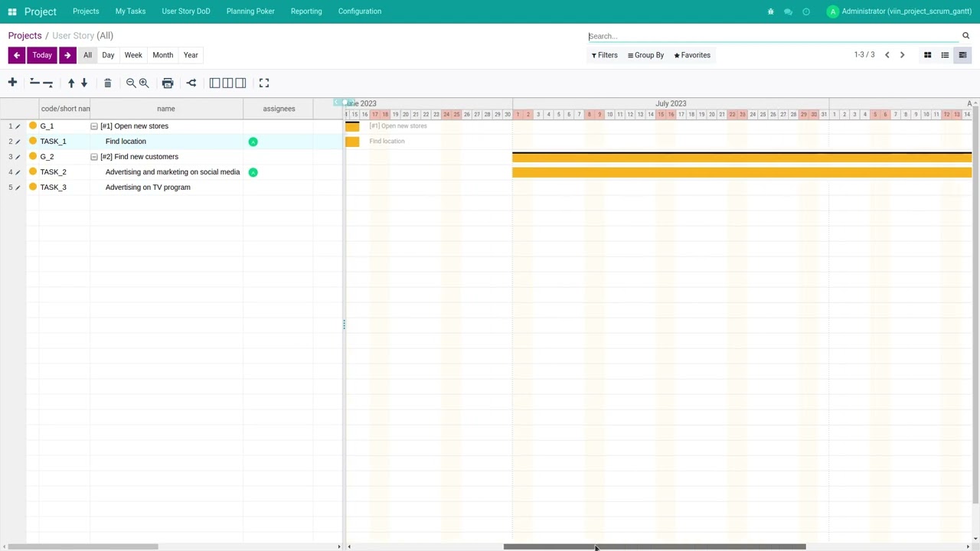The image size is (980, 551).
Task: Open activities clock icon
Action: point(806,11)
